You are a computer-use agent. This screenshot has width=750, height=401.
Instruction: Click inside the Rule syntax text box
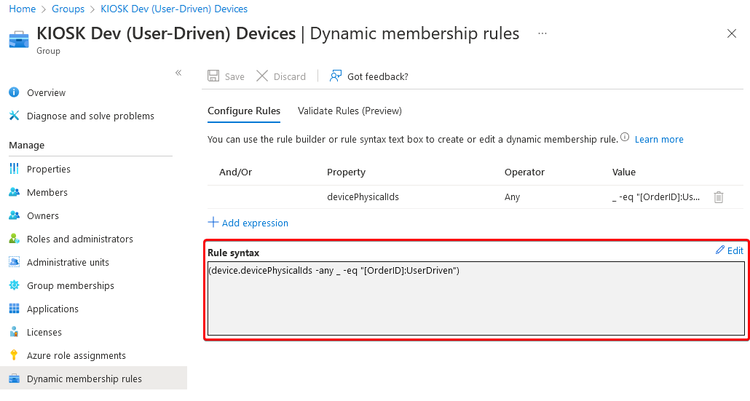475,298
